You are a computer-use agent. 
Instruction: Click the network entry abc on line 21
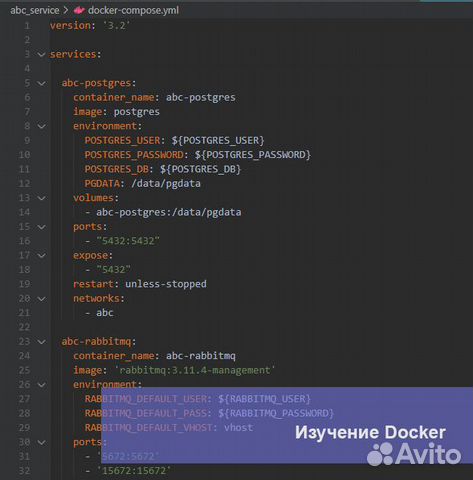coord(105,313)
